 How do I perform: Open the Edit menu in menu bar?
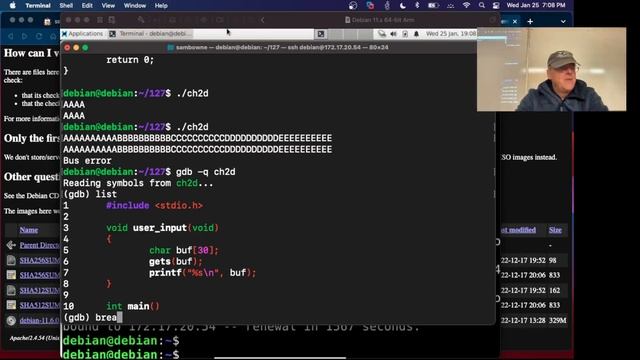(87, 6)
